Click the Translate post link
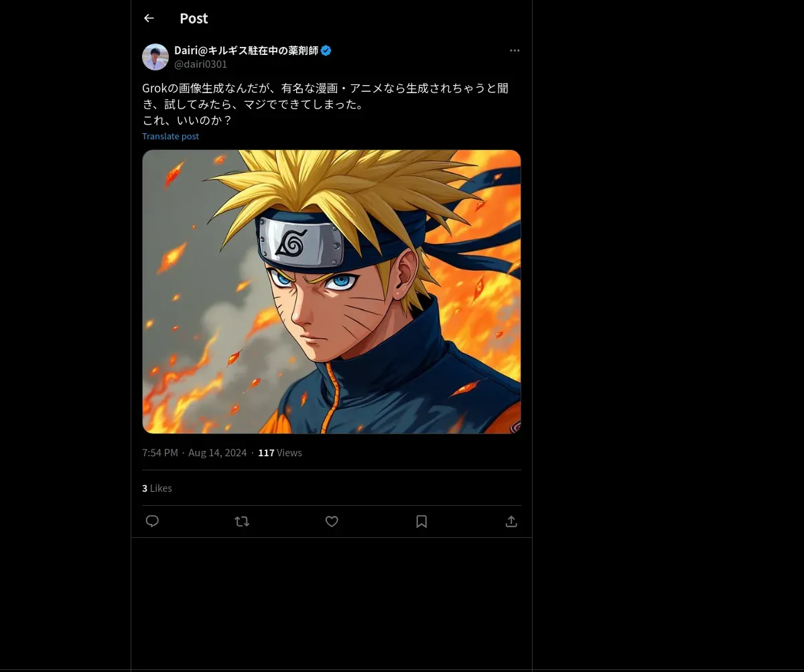The height and width of the screenshot is (672, 804). click(x=170, y=136)
